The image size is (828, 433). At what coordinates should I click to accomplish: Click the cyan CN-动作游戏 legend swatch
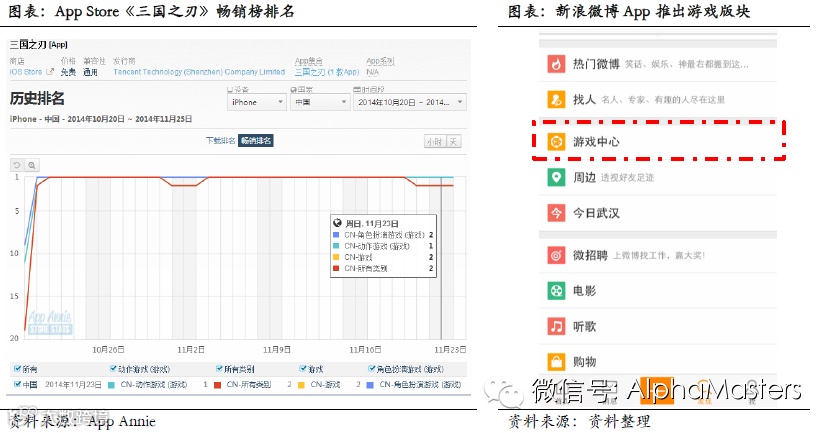point(111,385)
